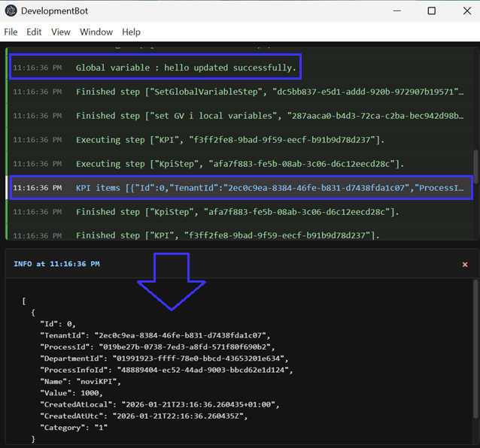Open the File menu

click(x=11, y=32)
